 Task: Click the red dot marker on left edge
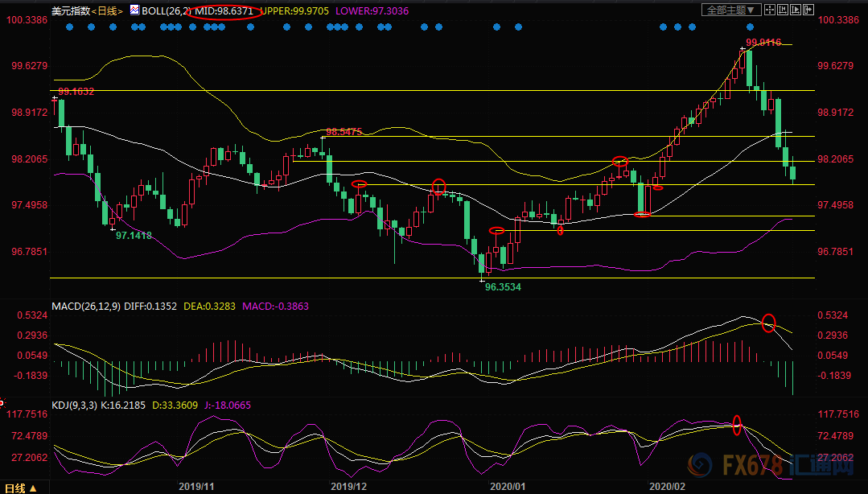(2, 401)
